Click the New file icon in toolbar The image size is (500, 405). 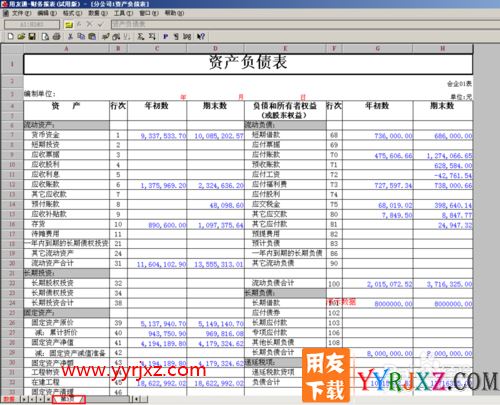(x=11, y=36)
